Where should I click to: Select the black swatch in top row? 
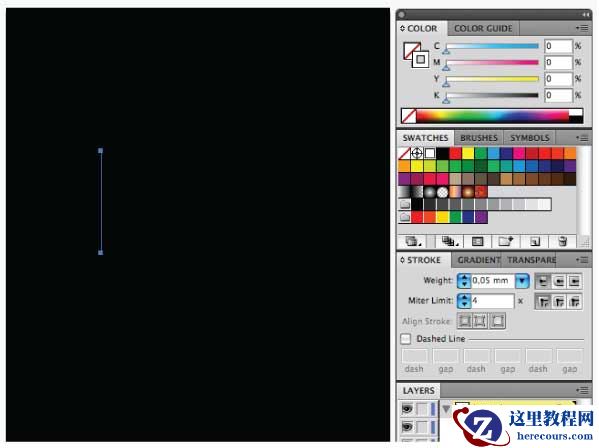(x=442, y=154)
